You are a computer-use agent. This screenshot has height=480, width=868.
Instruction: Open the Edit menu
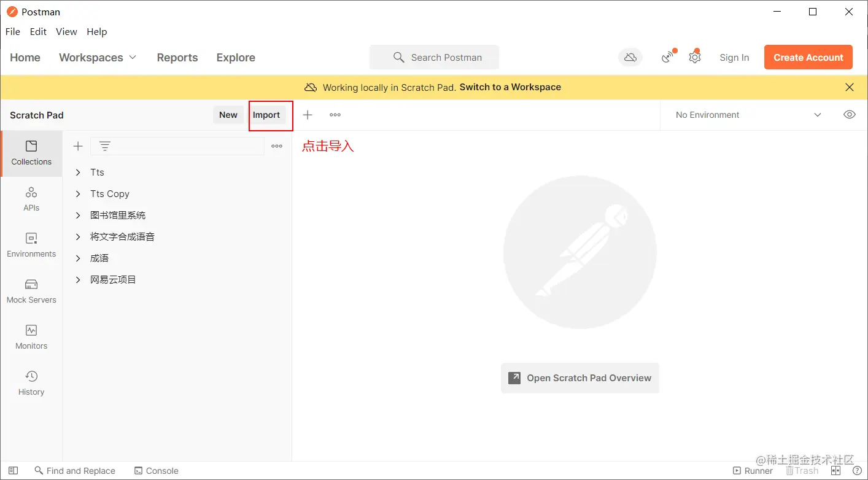(x=38, y=32)
